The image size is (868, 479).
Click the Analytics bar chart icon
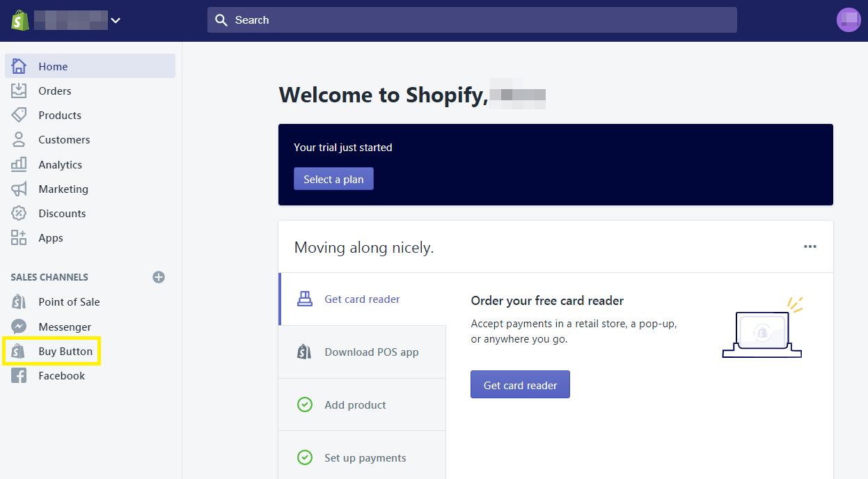(x=19, y=164)
